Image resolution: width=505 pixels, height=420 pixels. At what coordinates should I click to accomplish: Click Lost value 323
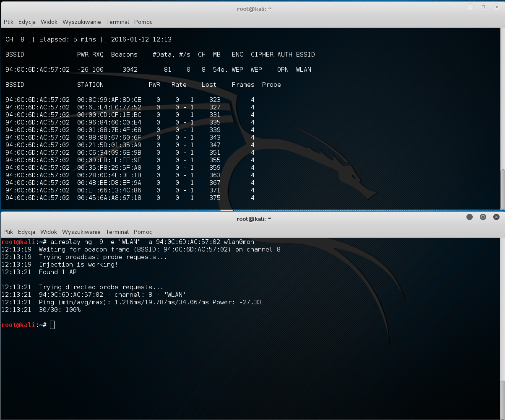point(215,100)
